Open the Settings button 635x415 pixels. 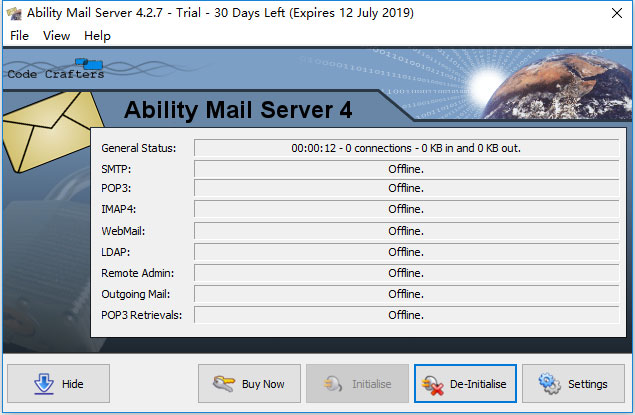coord(573,383)
